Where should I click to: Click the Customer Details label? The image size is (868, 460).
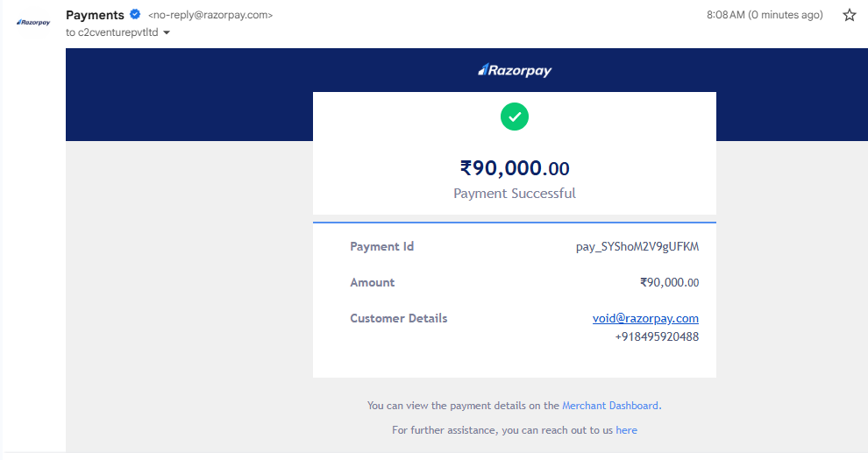click(398, 318)
